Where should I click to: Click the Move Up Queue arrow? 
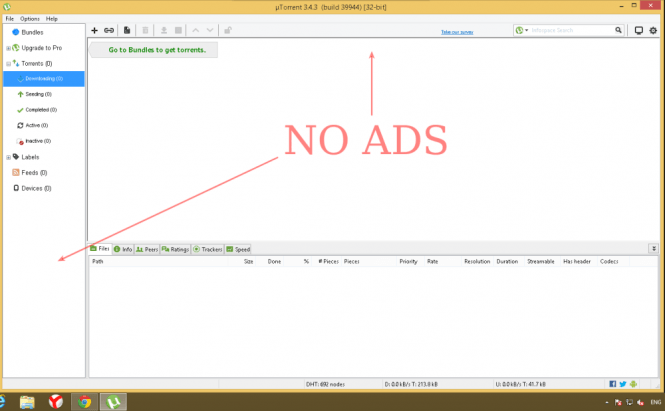[x=196, y=30]
